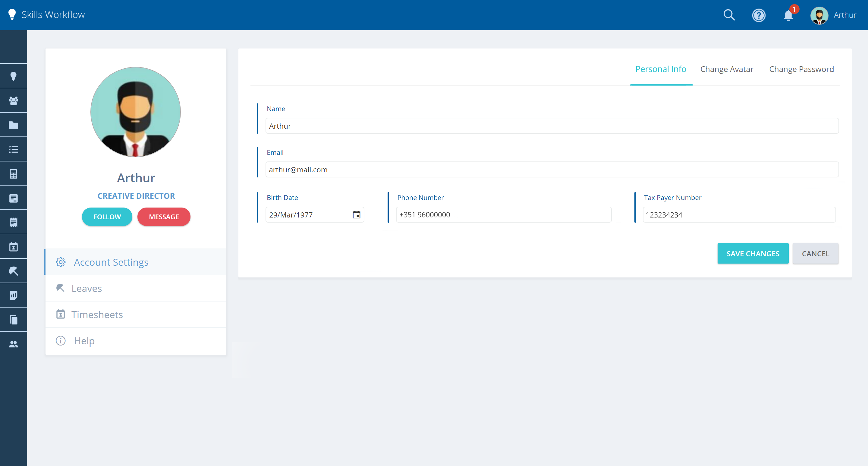Screen dimensions: 868x466
Task: Click the beach umbrella icon in sidebar
Action: pos(14,271)
